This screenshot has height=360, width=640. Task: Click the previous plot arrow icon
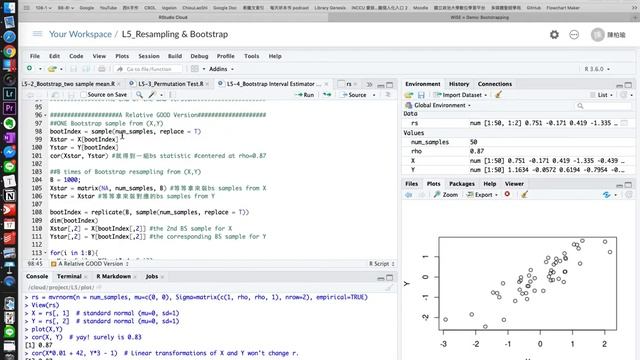click(409, 195)
